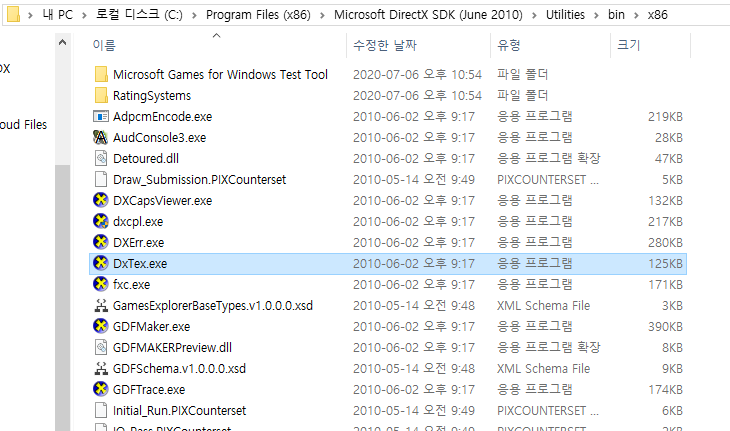Image resolution: width=730 pixels, height=431 pixels.
Task: Go to bin breadcrumb segment
Action: tap(616, 15)
